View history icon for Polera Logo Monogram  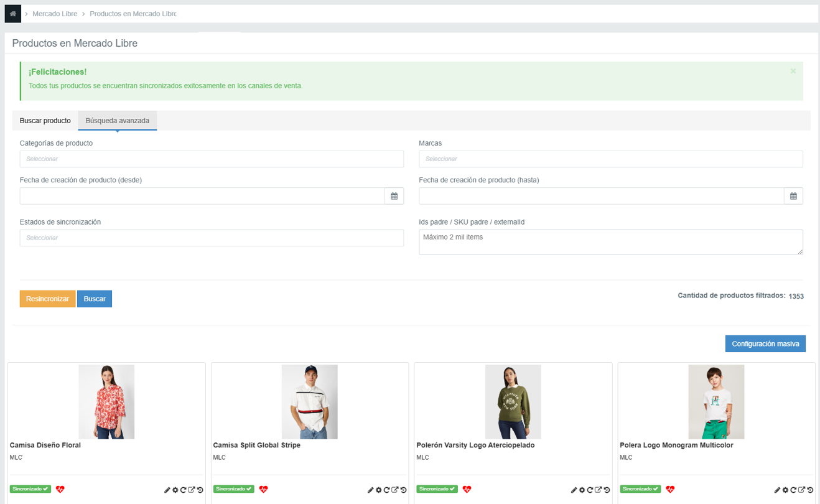[x=811, y=490]
